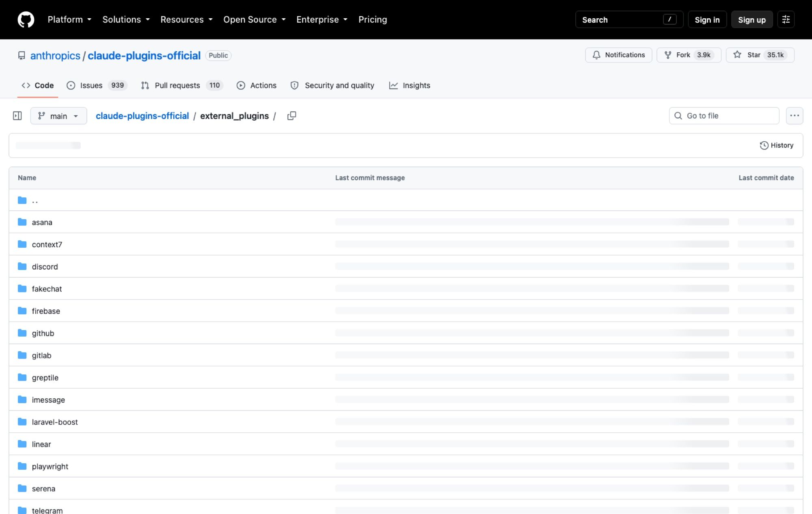Open the more options ellipsis menu

795,116
